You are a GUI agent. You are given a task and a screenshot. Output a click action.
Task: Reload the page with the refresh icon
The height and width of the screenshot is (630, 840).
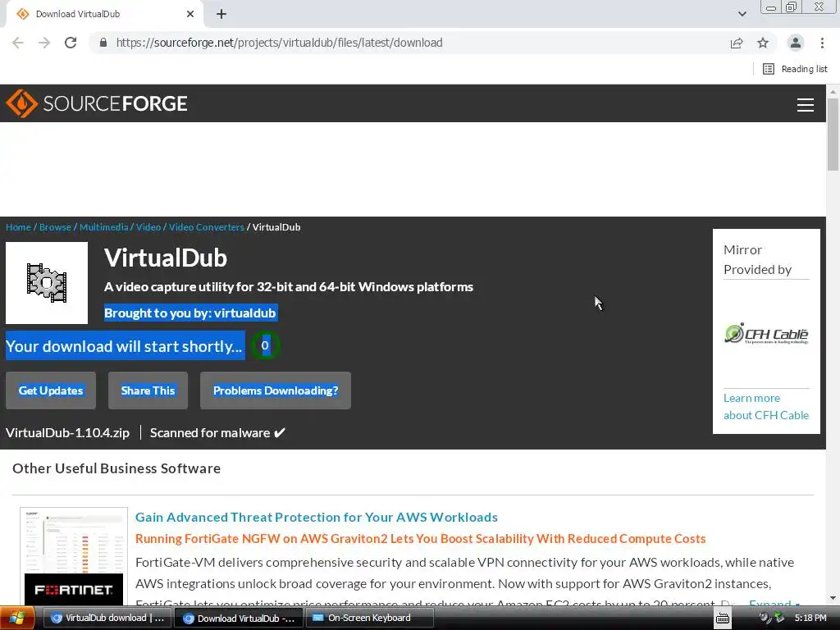pos(71,43)
